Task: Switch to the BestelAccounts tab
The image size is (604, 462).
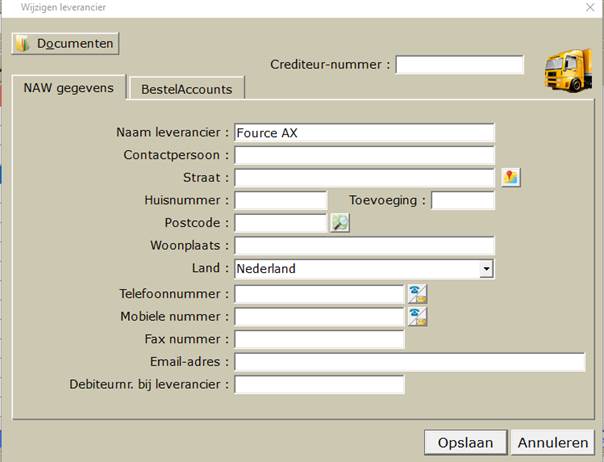Action: tap(187, 89)
